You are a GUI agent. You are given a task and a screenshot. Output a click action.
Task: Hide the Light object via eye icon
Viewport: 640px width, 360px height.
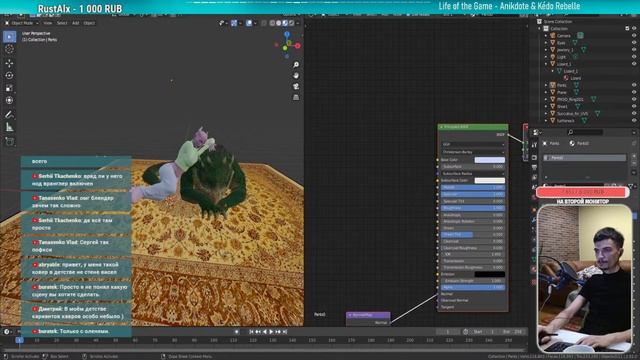[634, 57]
